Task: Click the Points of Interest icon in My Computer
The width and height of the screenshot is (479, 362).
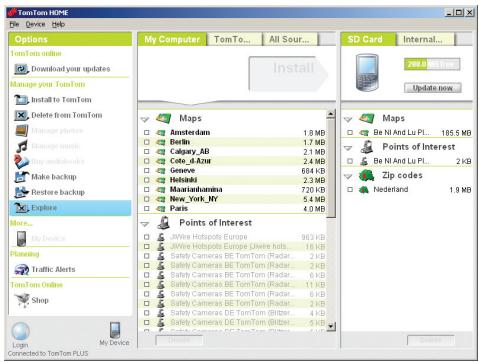Action: (163, 223)
